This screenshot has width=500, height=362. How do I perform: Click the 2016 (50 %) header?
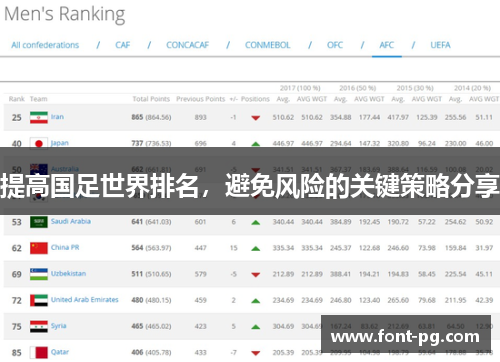358,88
